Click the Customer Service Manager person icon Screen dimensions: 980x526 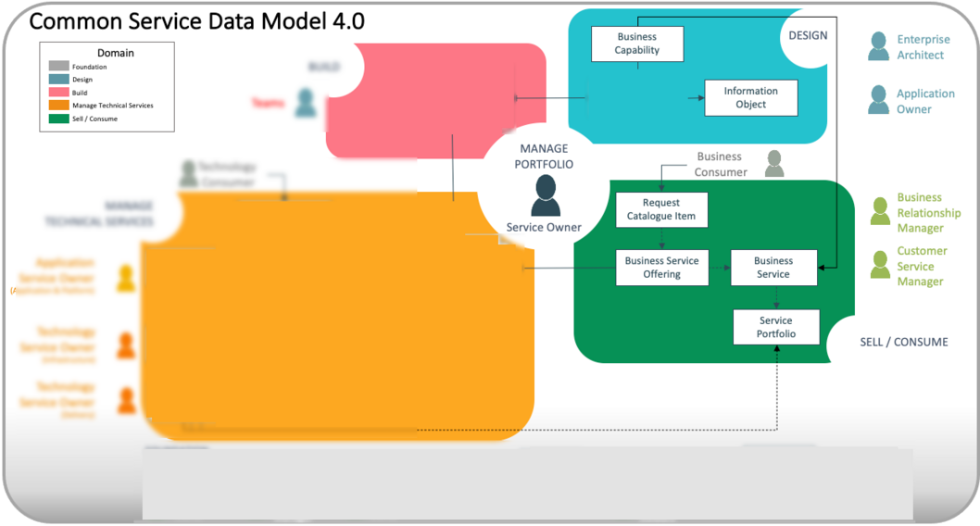tap(880, 265)
